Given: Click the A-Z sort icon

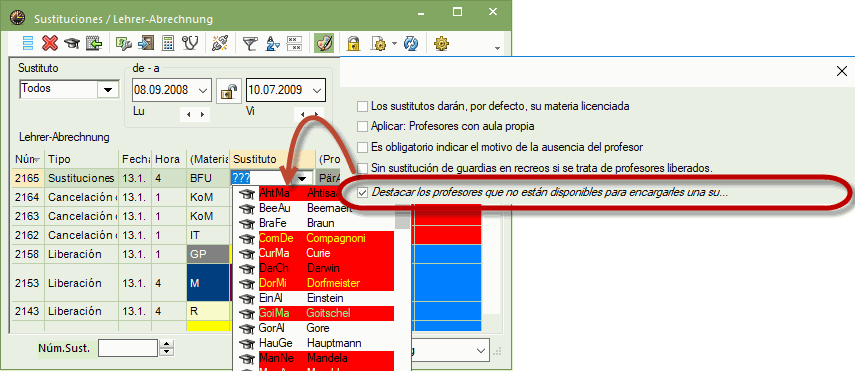Looking at the screenshot, I should 272,44.
